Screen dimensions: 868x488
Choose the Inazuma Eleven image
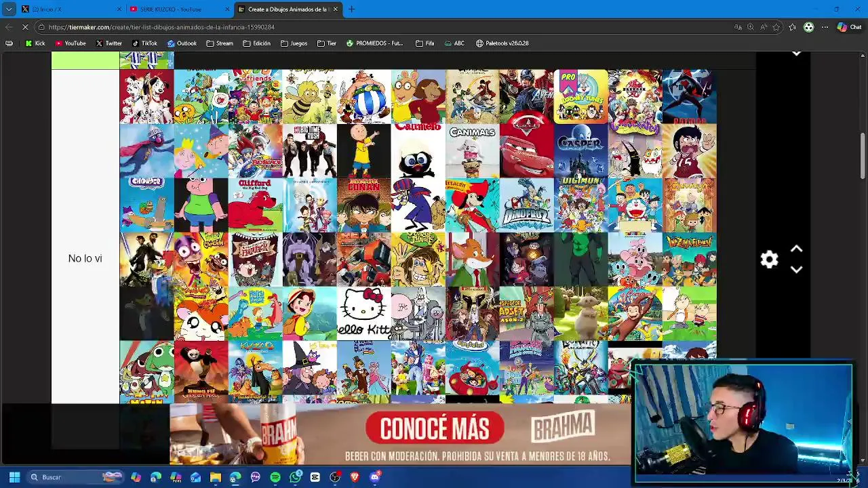coord(689,259)
